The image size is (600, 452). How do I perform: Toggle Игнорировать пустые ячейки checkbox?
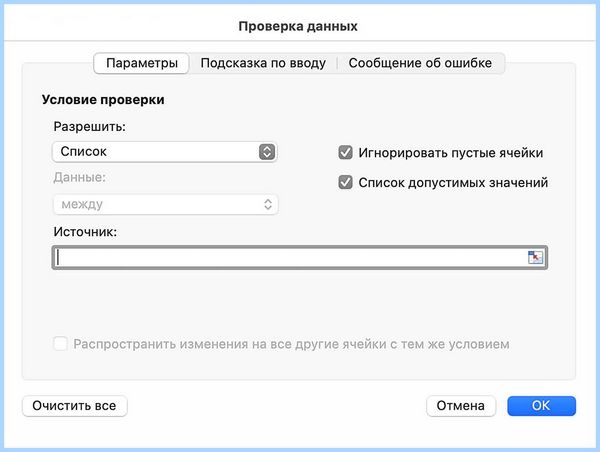point(345,153)
